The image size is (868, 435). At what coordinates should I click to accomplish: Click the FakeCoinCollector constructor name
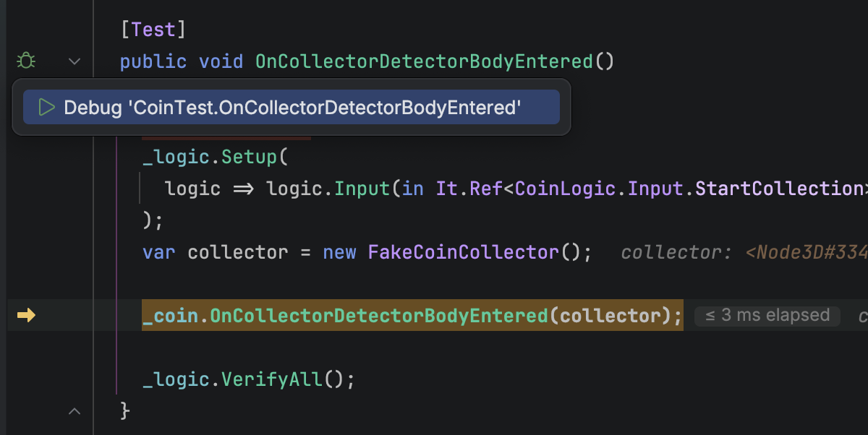pos(463,252)
